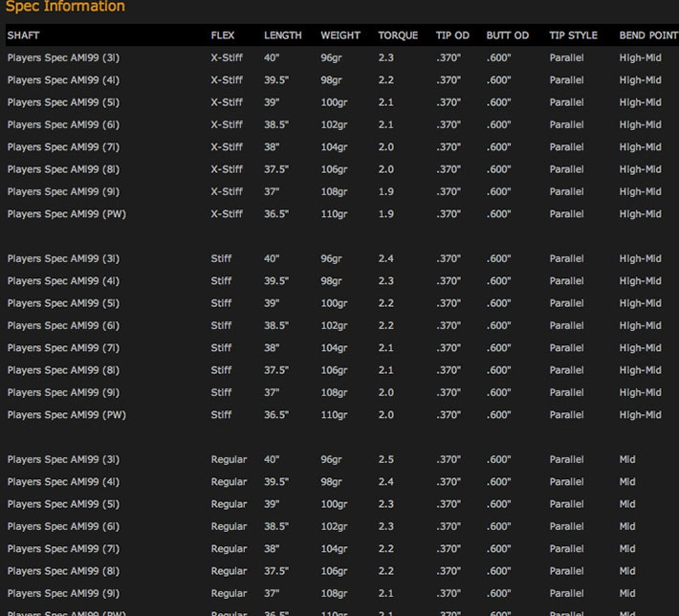
Task: Select Players Spec AMI99 (5I) in Regular row
Action: point(63,504)
